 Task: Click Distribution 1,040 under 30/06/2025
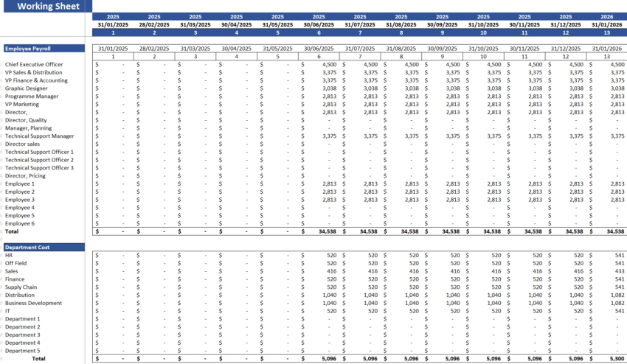(330, 295)
